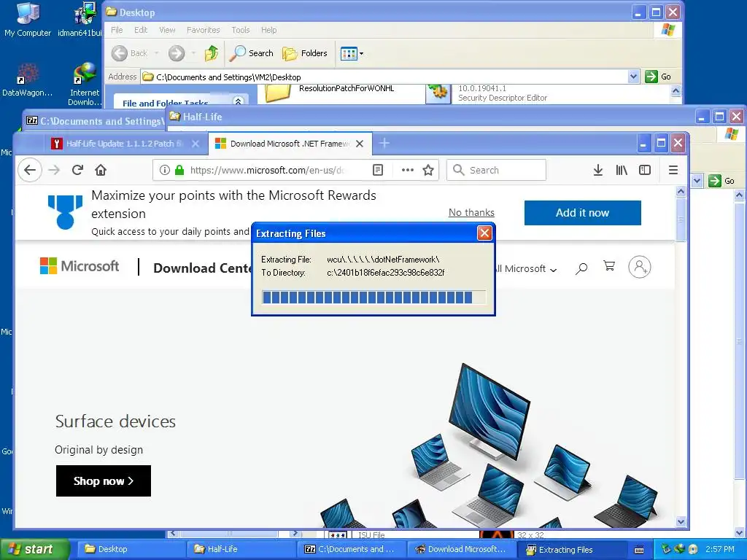Open Edit menu in Desktop window

[x=141, y=30]
